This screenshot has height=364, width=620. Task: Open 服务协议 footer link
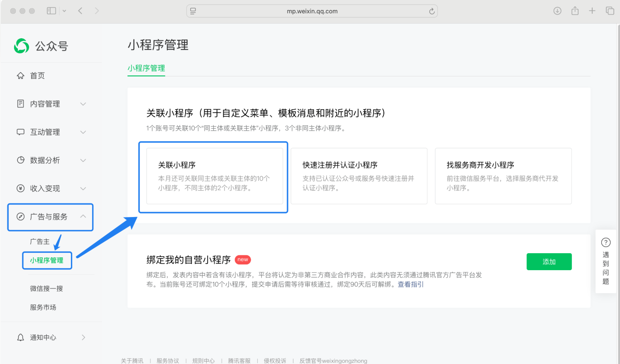point(168,361)
